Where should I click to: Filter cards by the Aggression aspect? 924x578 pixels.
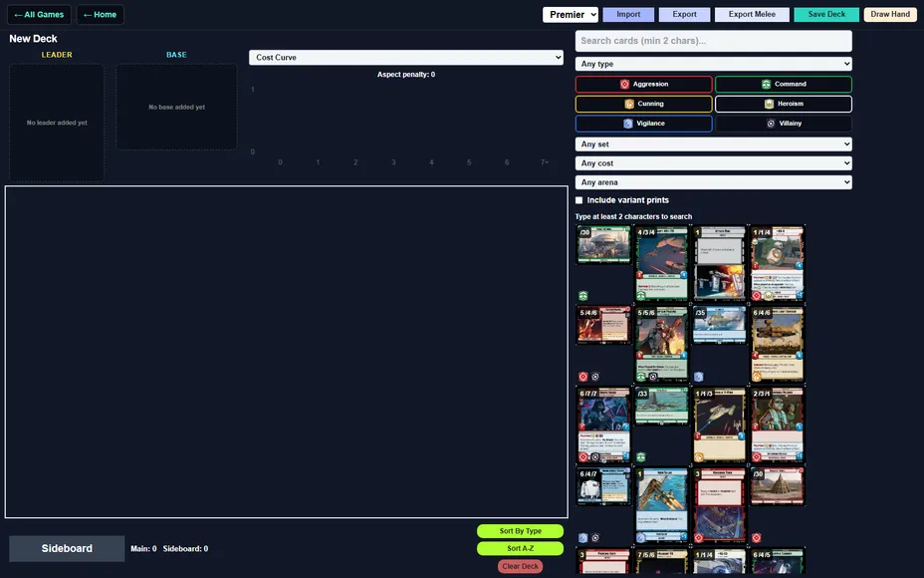point(643,85)
